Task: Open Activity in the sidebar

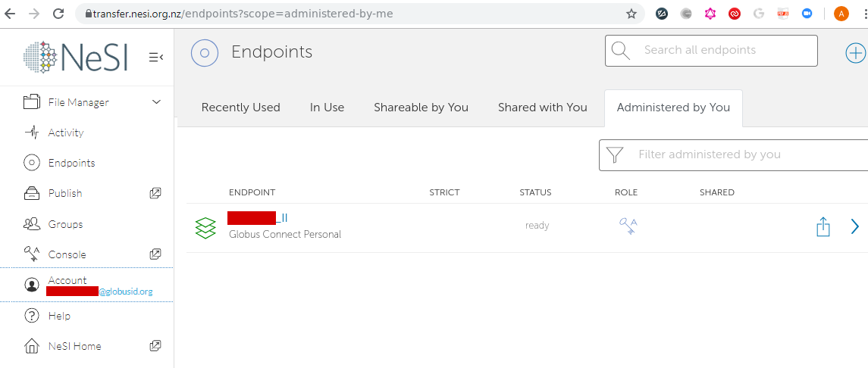Action: [65, 133]
